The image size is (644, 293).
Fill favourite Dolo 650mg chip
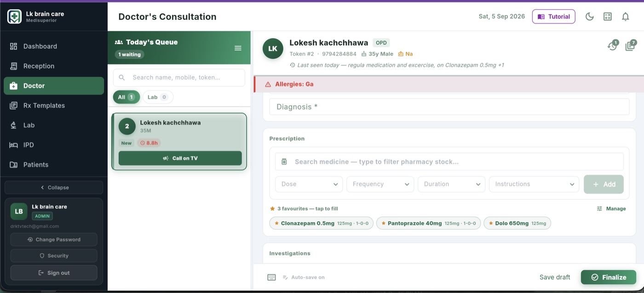[x=517, y=223]
